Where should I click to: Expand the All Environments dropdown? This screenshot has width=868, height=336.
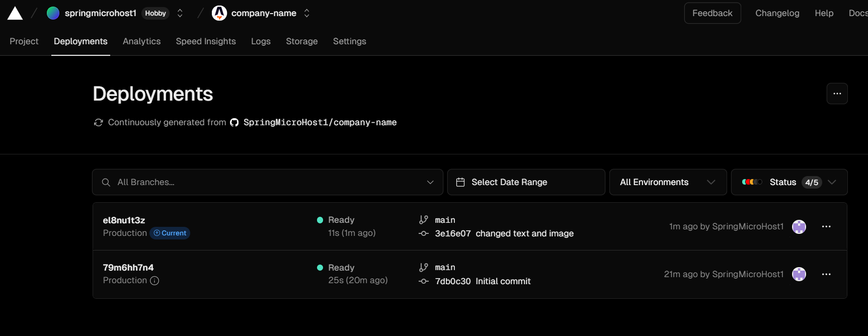click(x=668, y=182)
